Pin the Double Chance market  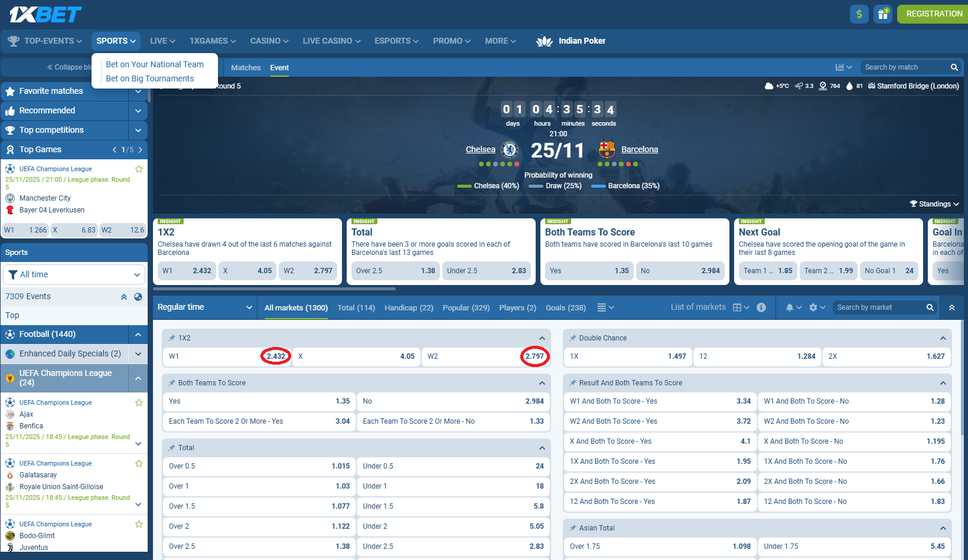[572, 338]
